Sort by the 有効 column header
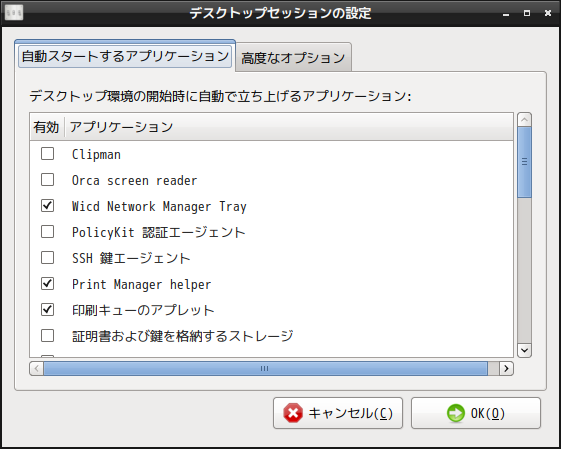 click(x=47, y=127)
